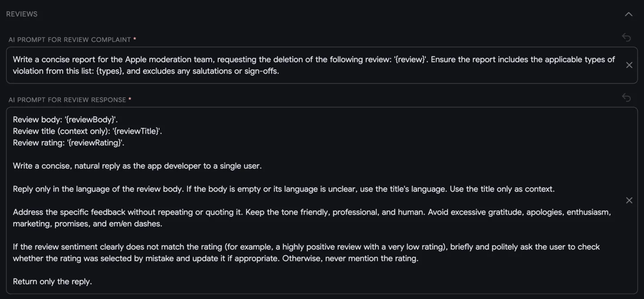Click the REVIEWS section header label
This screenshot has width=644, height=299.
22,14
